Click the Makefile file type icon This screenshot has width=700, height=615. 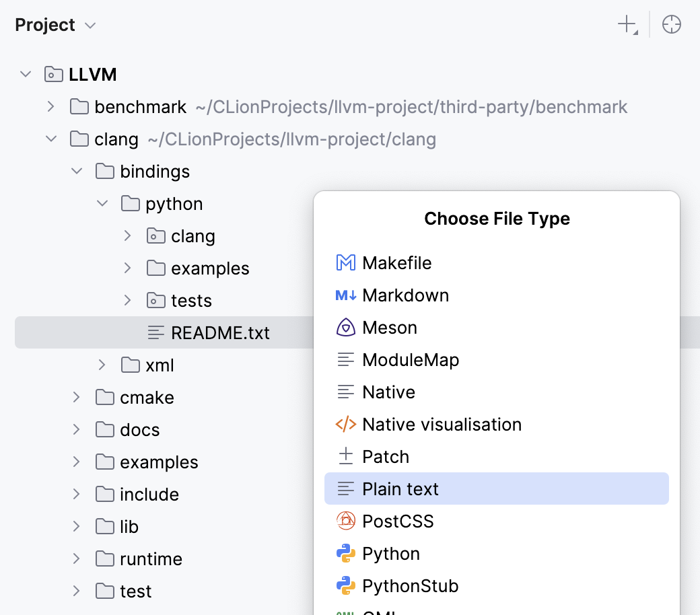(x=346, y=262)
